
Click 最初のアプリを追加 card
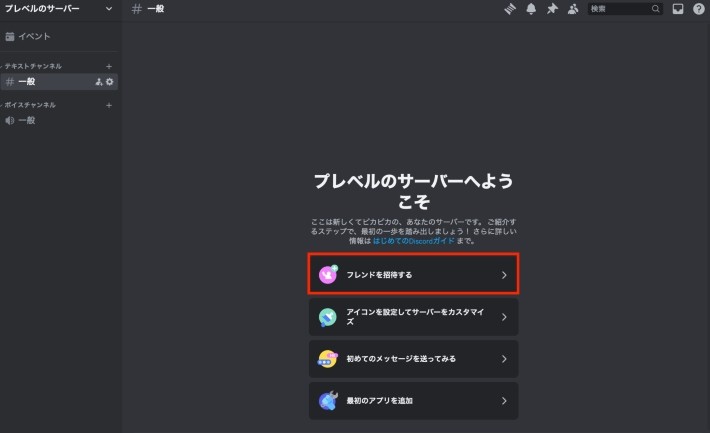coord(413,401)
